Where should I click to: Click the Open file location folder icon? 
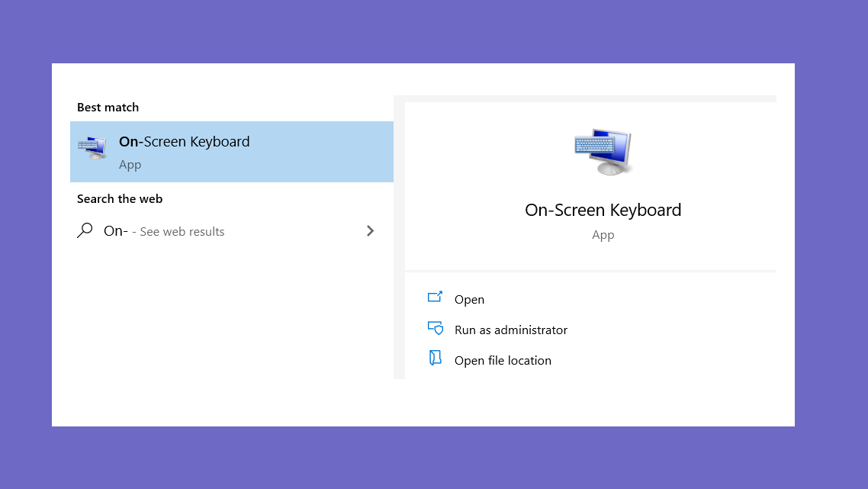pos(435,359)
